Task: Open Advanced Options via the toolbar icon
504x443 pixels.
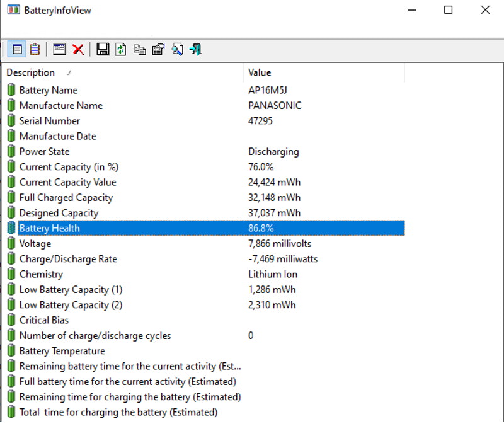Action: point(178,49)
